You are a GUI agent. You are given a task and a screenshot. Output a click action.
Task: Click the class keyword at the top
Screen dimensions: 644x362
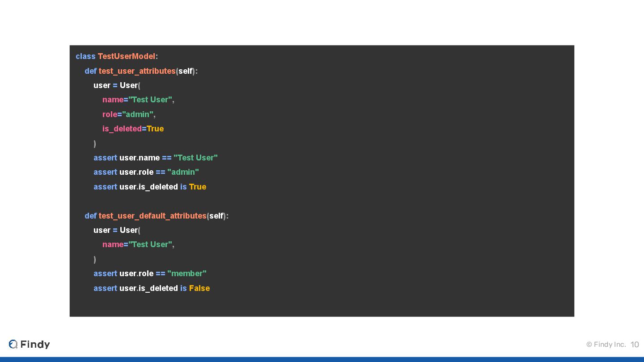click(x=85, y=56)
